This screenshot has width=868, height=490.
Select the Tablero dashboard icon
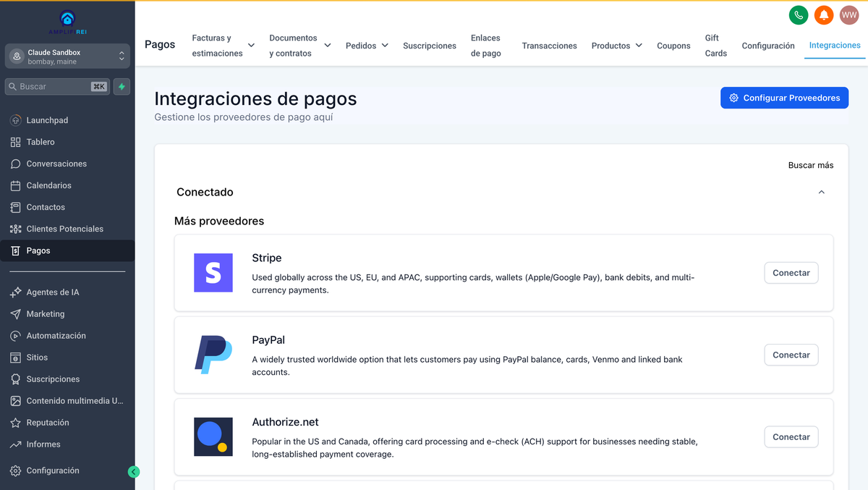click(x=16, y=142)
